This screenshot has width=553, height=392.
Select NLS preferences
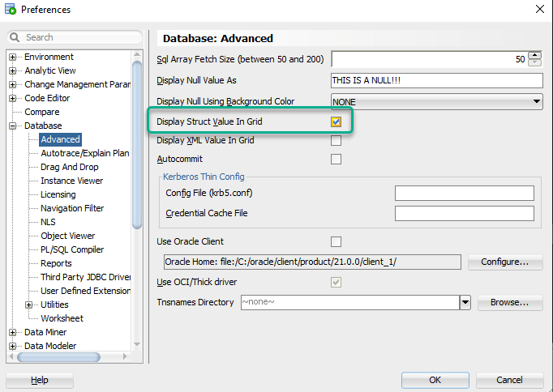coord(48,222)
